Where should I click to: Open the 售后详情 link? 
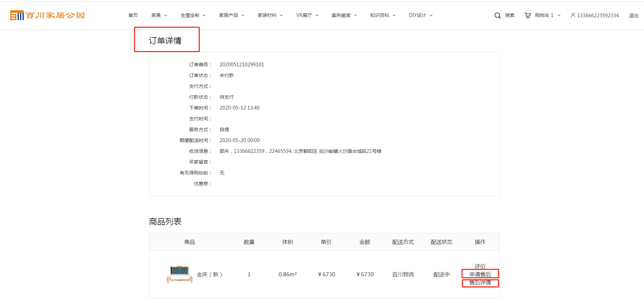[x=480, y=283]
